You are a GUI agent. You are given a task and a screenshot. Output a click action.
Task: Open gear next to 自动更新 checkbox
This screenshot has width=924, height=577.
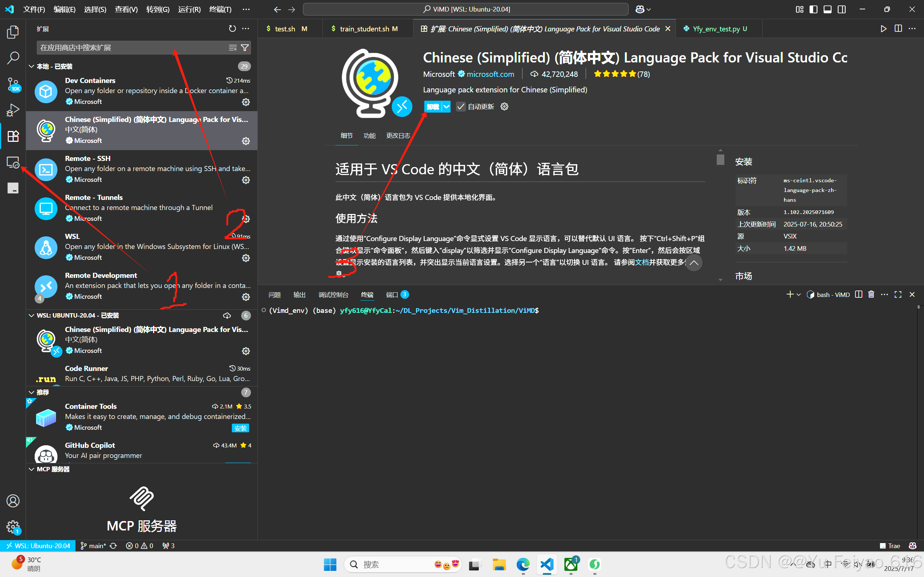(504, 106)
